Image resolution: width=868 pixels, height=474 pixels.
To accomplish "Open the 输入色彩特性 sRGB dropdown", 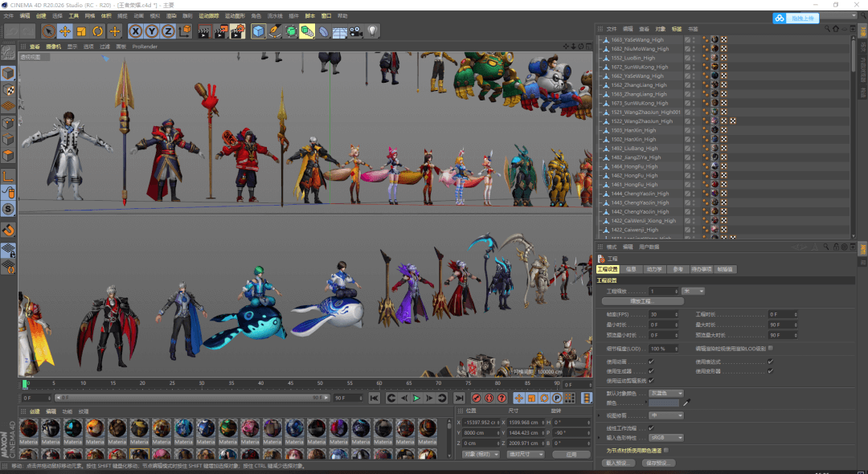I will pos(665,437).
